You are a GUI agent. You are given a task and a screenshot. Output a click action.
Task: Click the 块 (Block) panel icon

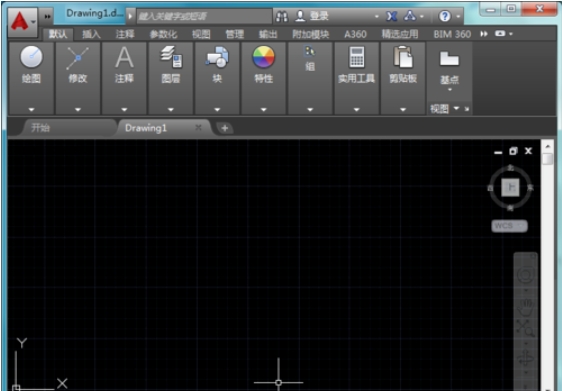(217, 57)
